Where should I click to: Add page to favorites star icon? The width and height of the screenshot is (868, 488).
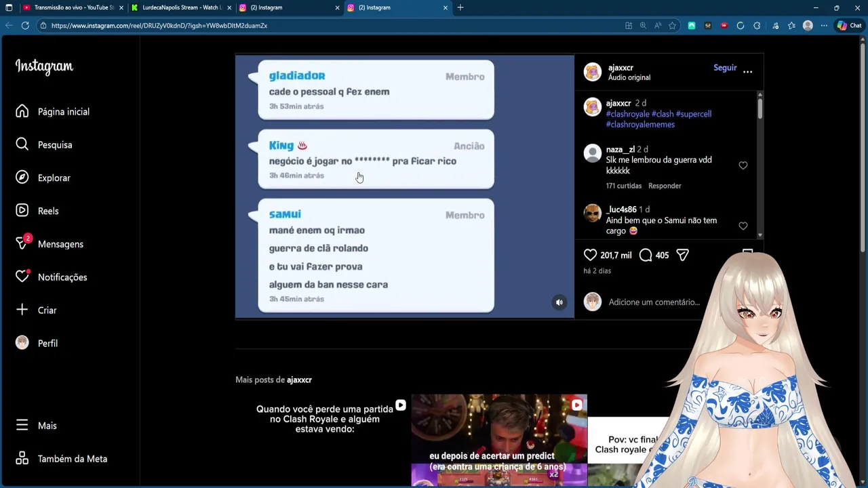672,26
